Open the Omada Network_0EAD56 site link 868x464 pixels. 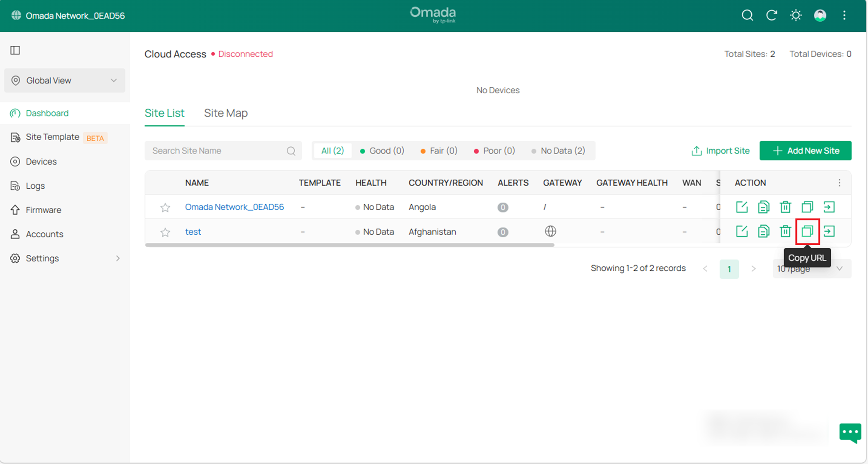[x=234, y=207]
